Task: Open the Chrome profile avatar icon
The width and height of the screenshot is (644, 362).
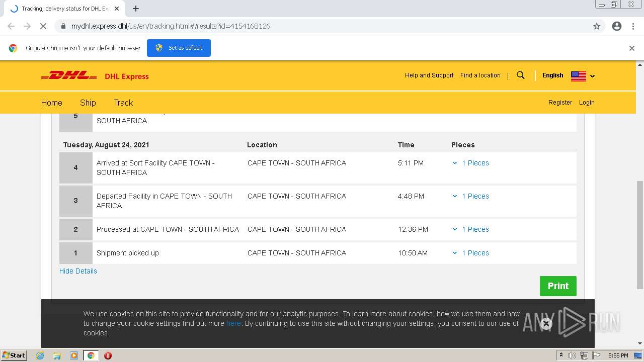Action: [617, 26]
